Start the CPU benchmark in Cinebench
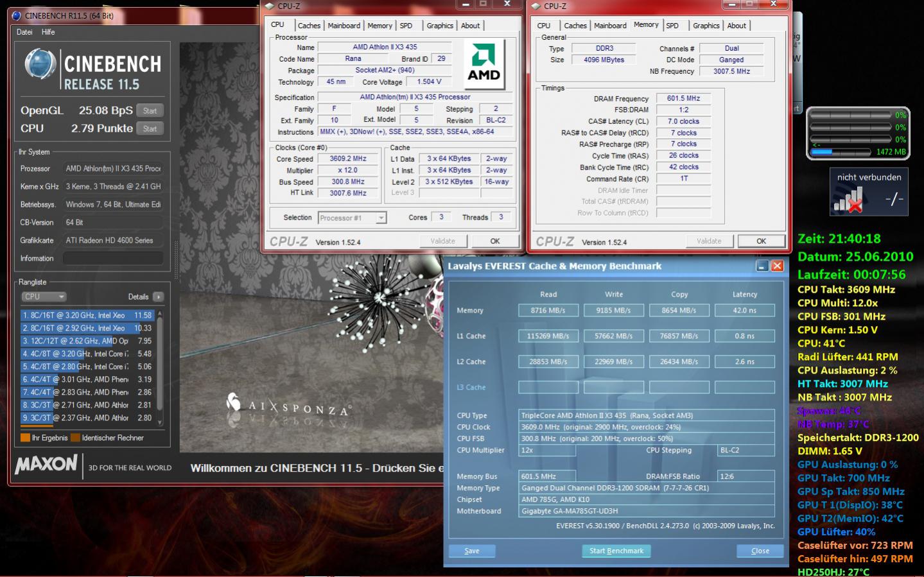The width and height of the screenshot is (924, 577). [x=150, y=128]
